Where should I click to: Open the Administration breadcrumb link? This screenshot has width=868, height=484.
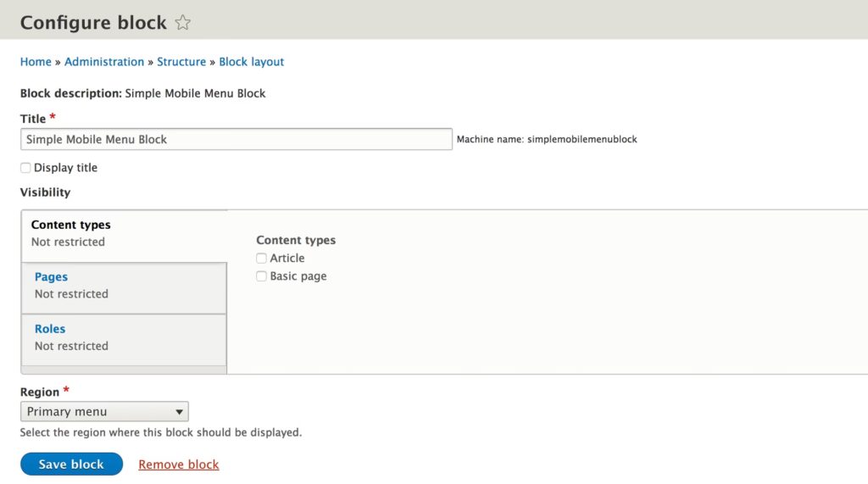click(104, 62)
